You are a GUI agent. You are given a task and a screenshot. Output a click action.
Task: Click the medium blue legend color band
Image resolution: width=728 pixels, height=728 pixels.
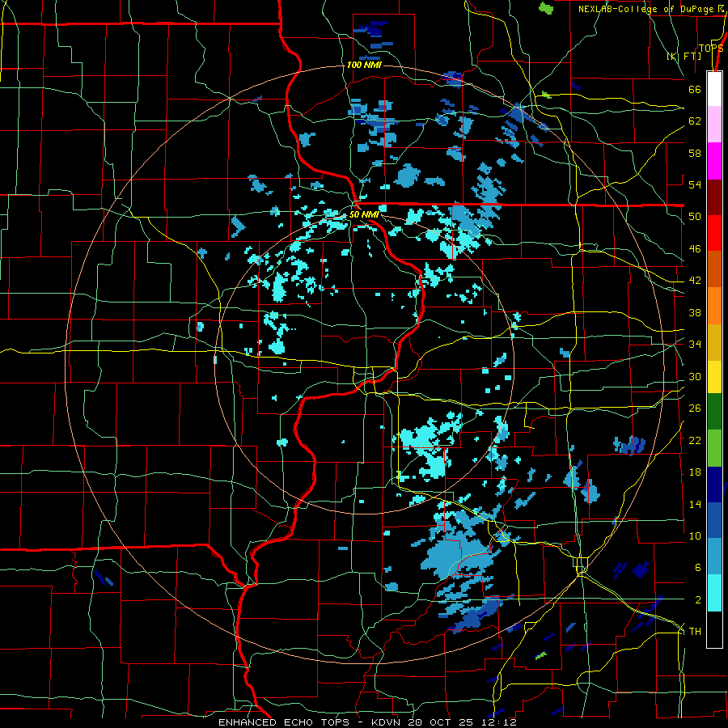(x=714, y=520)
